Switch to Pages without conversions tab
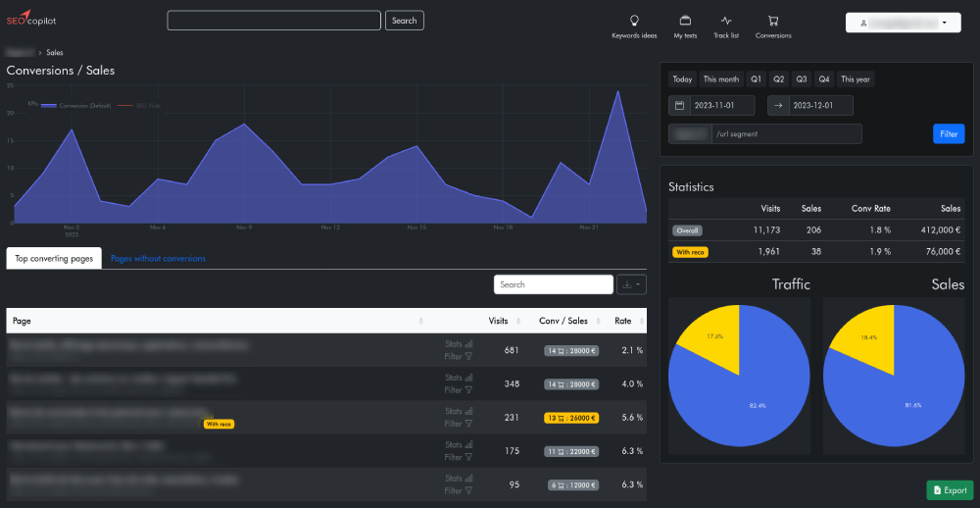Image resolution: width=980 pixels, height=508 pixels. click(x=158, y=259)
